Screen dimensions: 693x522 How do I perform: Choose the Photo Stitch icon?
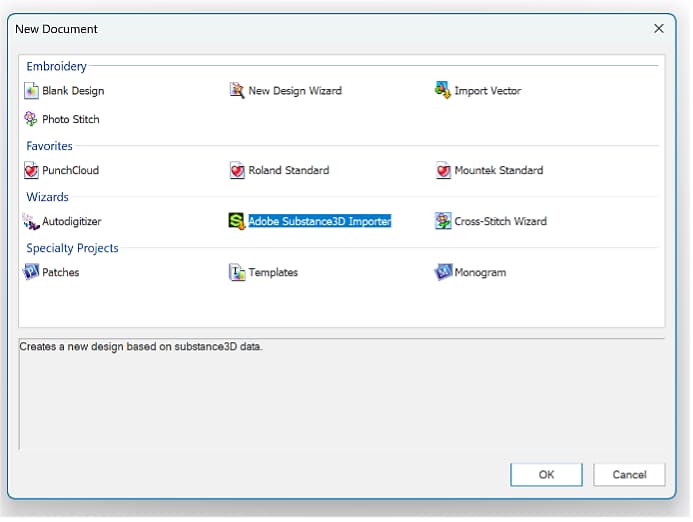coord(32,120)
